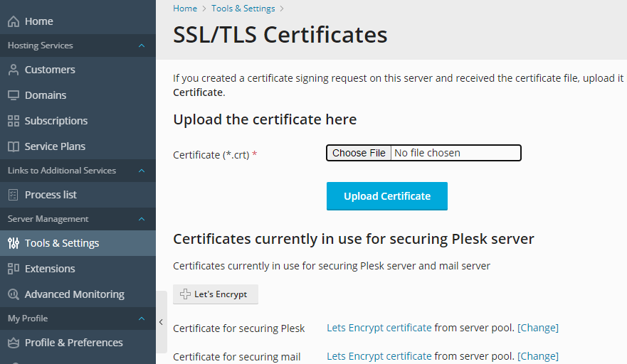627x364 pixels.
Task: Click the Domains monitor icon
Action: [14, 95]
